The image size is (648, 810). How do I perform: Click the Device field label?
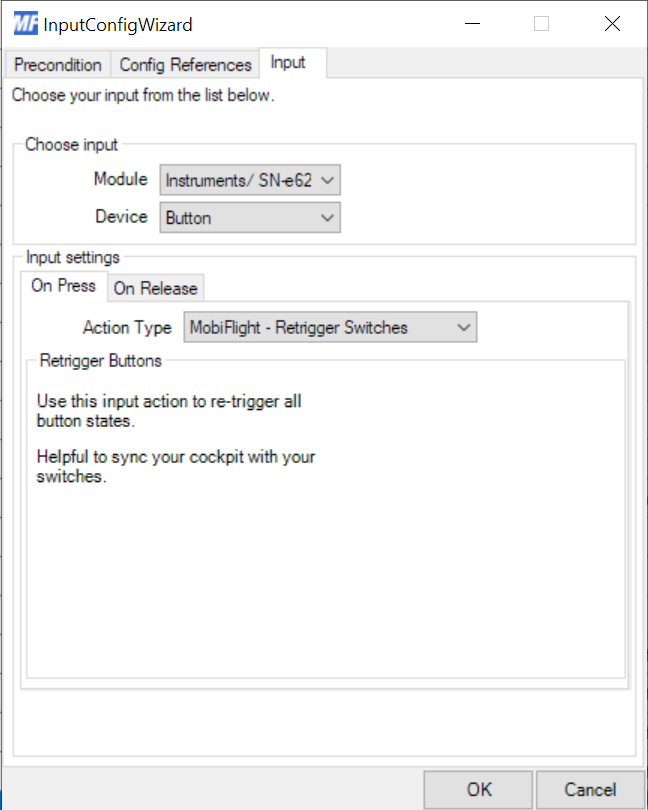[x=121, y=216]
